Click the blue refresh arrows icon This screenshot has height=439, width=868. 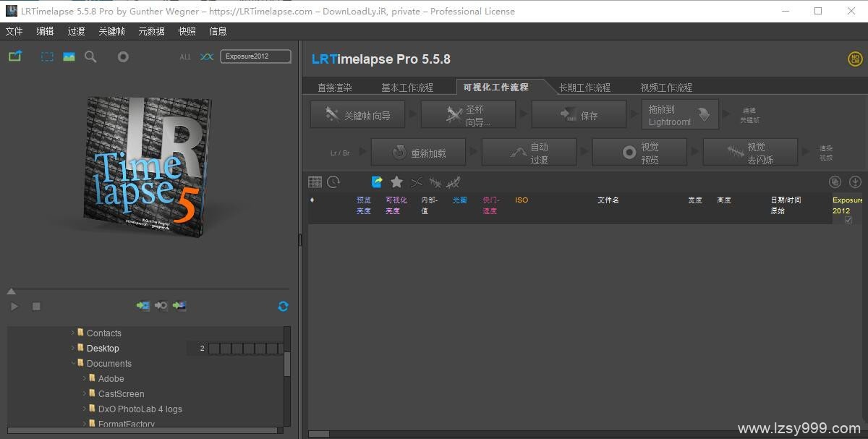[x=283, y=306]
